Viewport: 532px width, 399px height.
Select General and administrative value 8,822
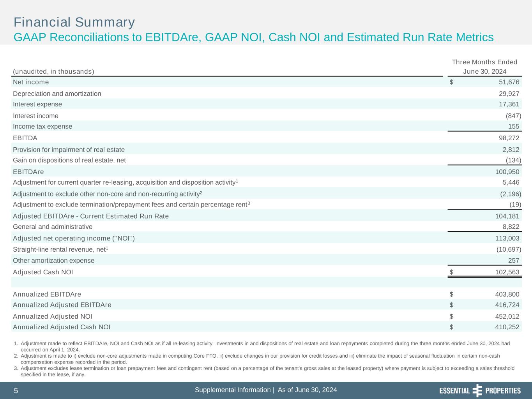coord(511,227)
